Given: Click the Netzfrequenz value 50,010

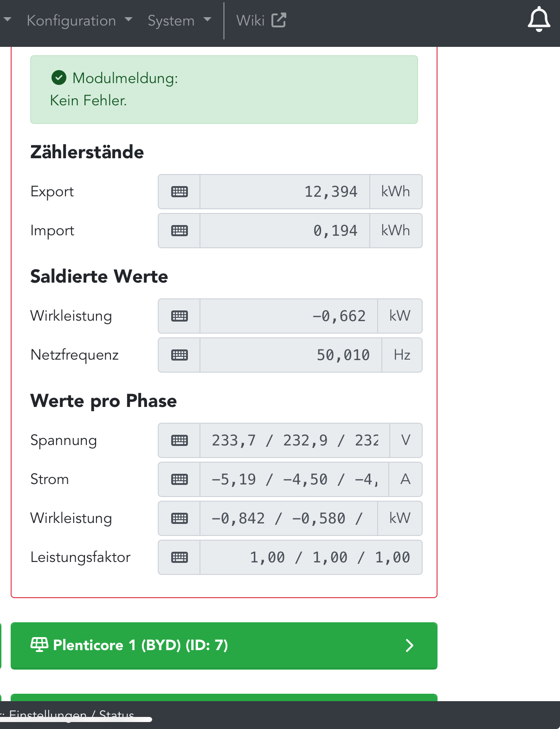Looking at the screenshot, I should pyautogui.click(x=291, y=355).
